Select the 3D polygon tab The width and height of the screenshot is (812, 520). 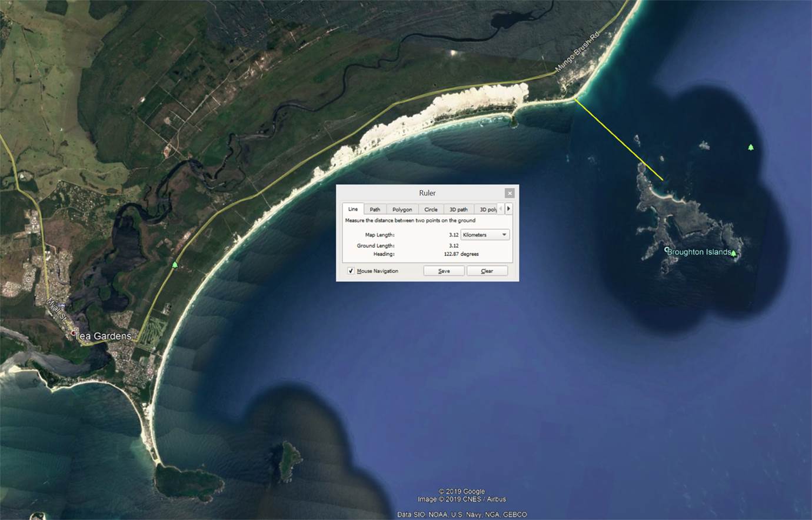point(487,209)
